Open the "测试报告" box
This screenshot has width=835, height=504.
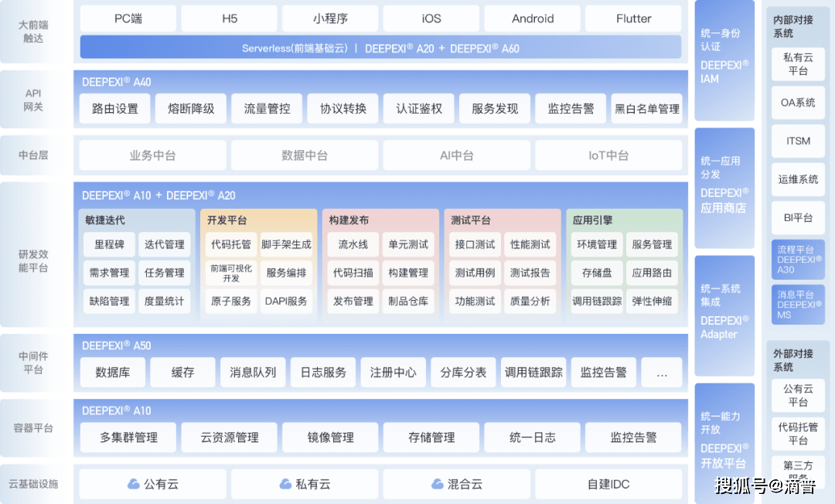tap(530, 273)
